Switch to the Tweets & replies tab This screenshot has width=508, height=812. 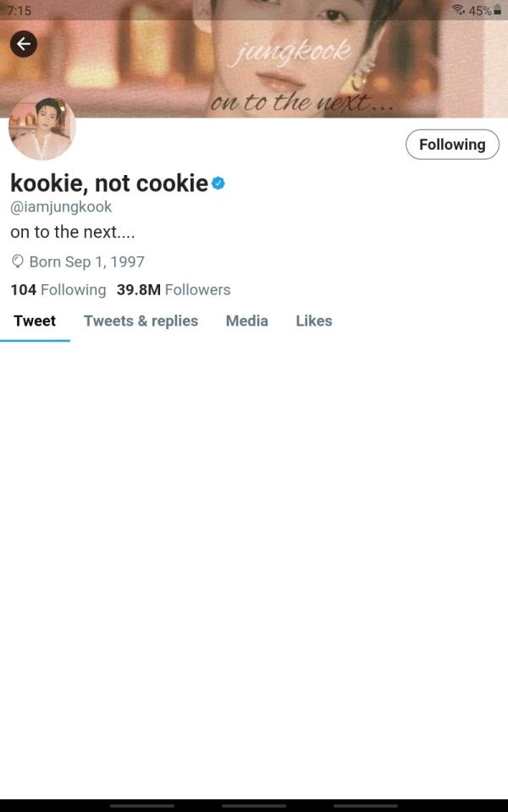(x=141, y=321)
